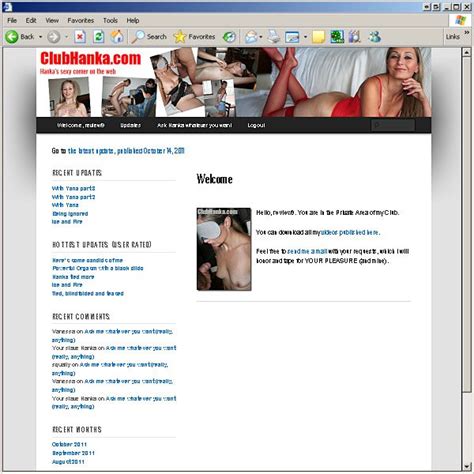
Task: Click the yellow note toolbar icon
Action: 318,37
